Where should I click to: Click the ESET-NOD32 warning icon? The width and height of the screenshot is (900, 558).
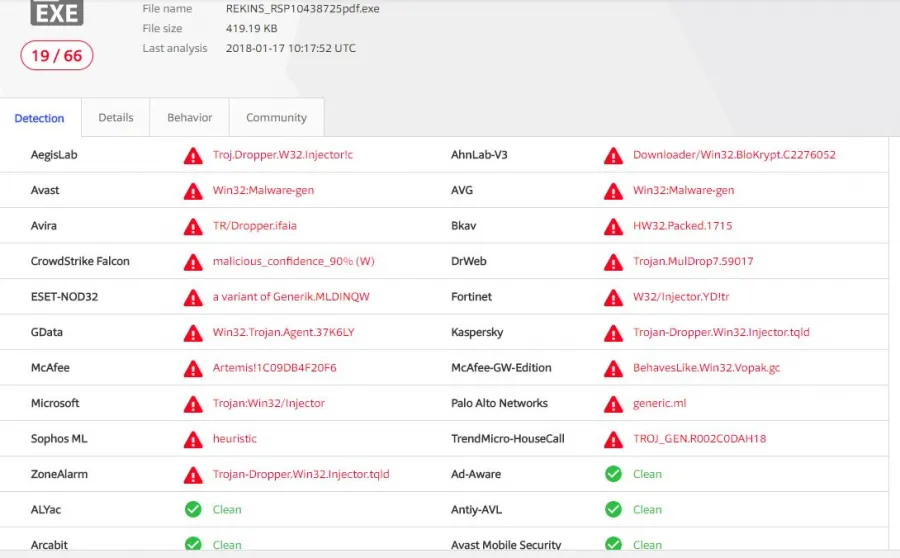pyautogui.click(x=193, y=298)
